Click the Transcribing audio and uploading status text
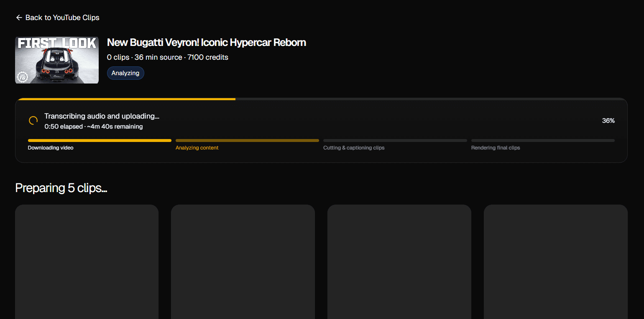The height and width of the screenshot is (319, 644). [x=102, y=116]
